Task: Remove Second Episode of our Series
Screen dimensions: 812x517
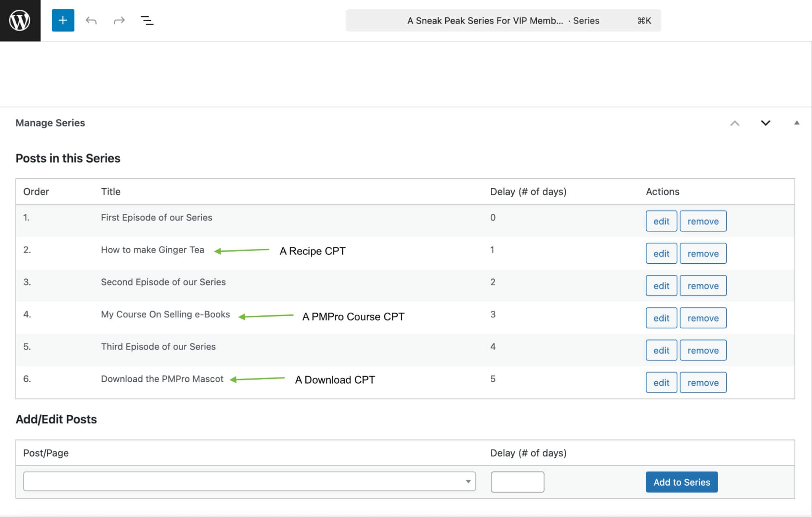Action: (703, 285)
